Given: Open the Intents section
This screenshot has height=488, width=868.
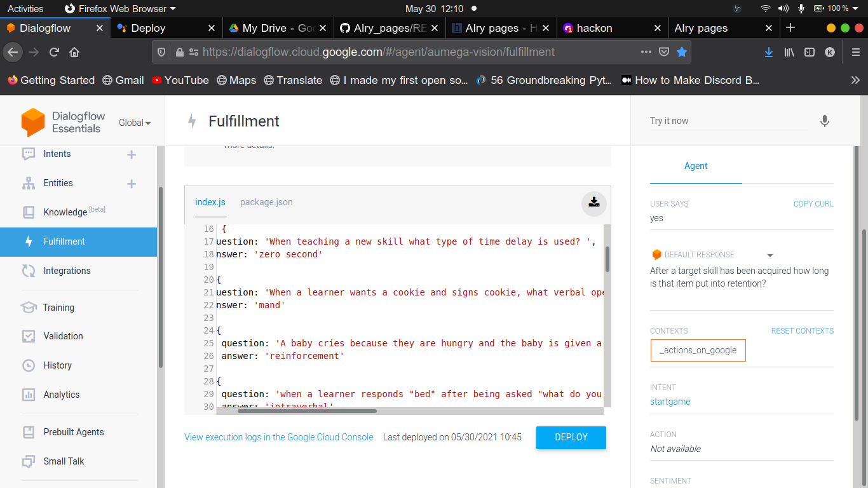Looking at the screenshot, I should tap(57, 154).
